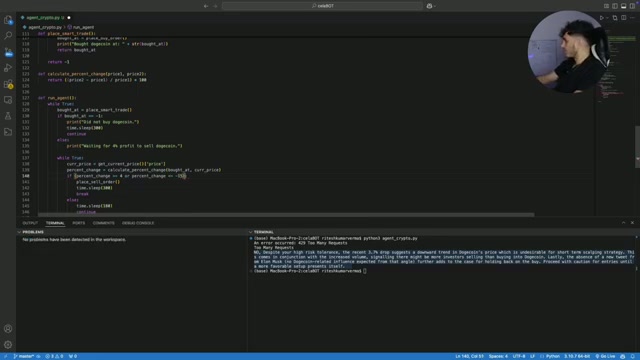
Task: Click errors and warnings count in status bar
Action: [54, 356]
